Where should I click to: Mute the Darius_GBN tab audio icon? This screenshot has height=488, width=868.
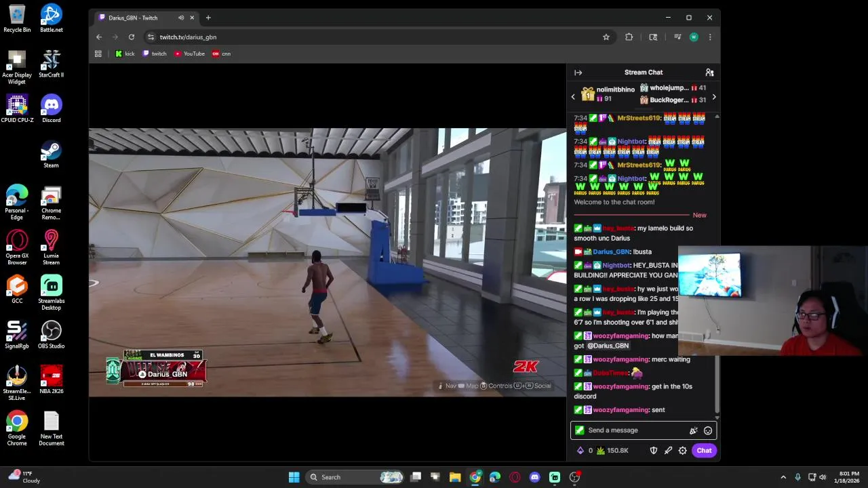click(181, 18)
